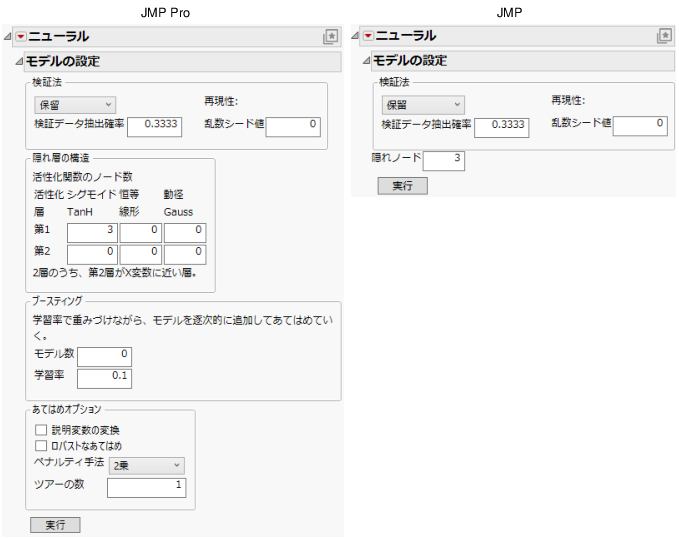679x539 pixels.
Task: Click the bookmark star icon in JMP Pro panel
Action: 330,36
